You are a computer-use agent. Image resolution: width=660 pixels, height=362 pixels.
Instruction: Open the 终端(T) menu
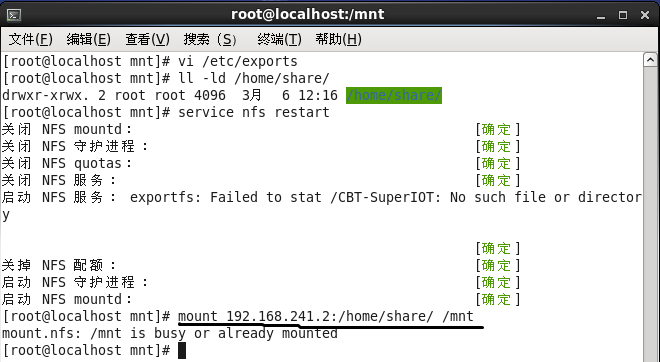(x=279, y=40)
